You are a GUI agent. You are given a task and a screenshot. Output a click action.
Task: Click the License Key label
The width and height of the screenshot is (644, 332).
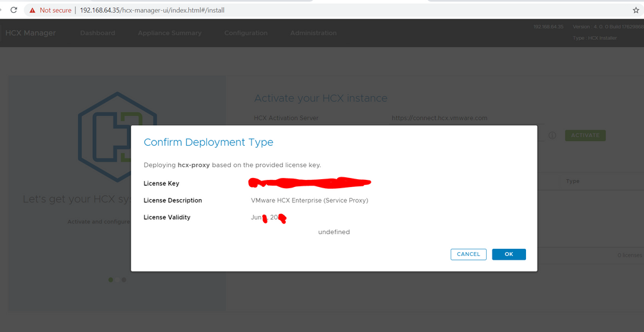point(161,184)
